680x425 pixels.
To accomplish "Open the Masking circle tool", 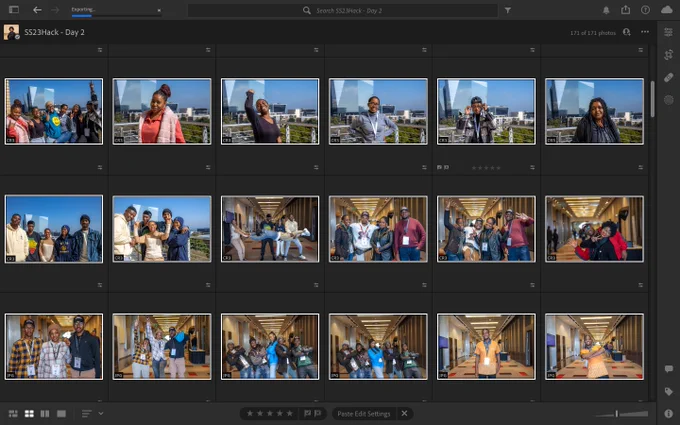I will coord(668,100).
